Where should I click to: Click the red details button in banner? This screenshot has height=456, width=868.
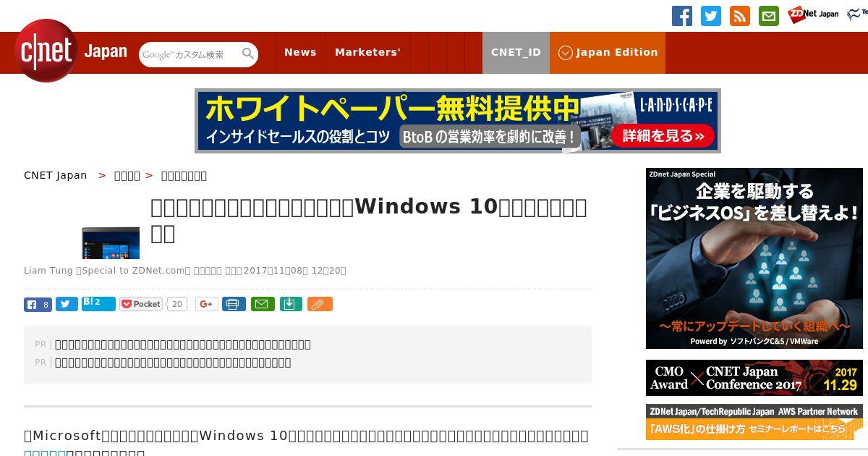pyautogui.click(x=663, y=135)
